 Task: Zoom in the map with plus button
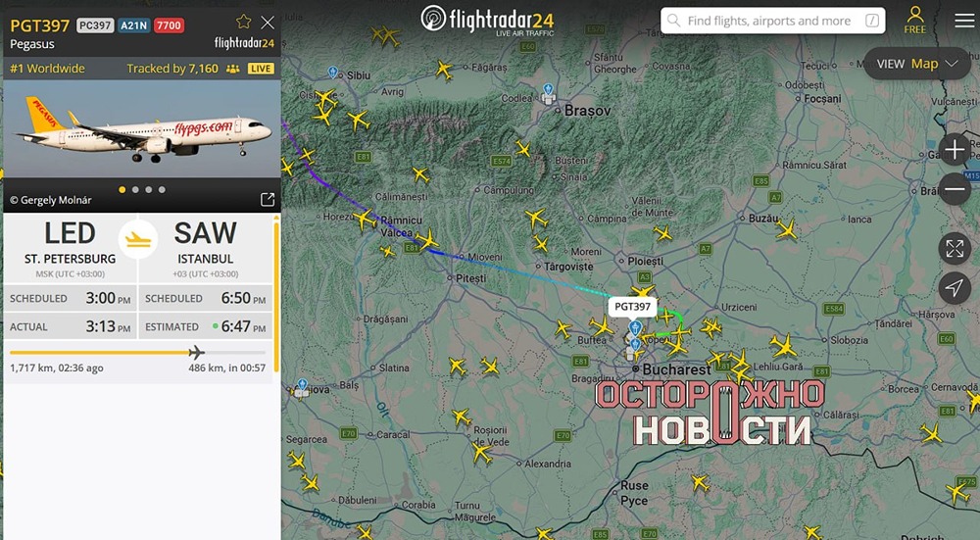955,150
